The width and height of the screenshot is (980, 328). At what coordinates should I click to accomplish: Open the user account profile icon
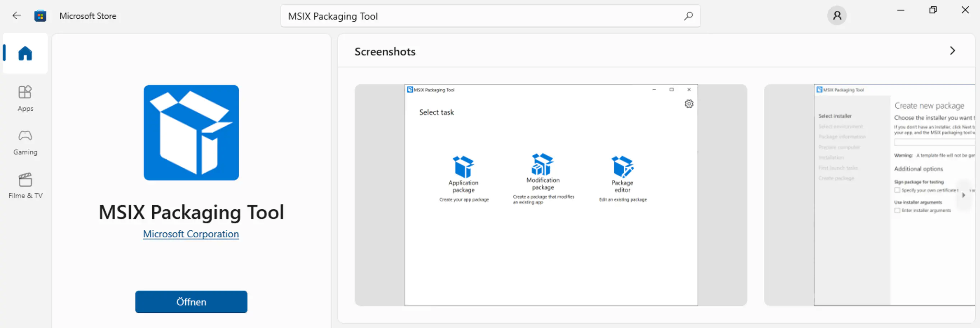coord(837,15)
